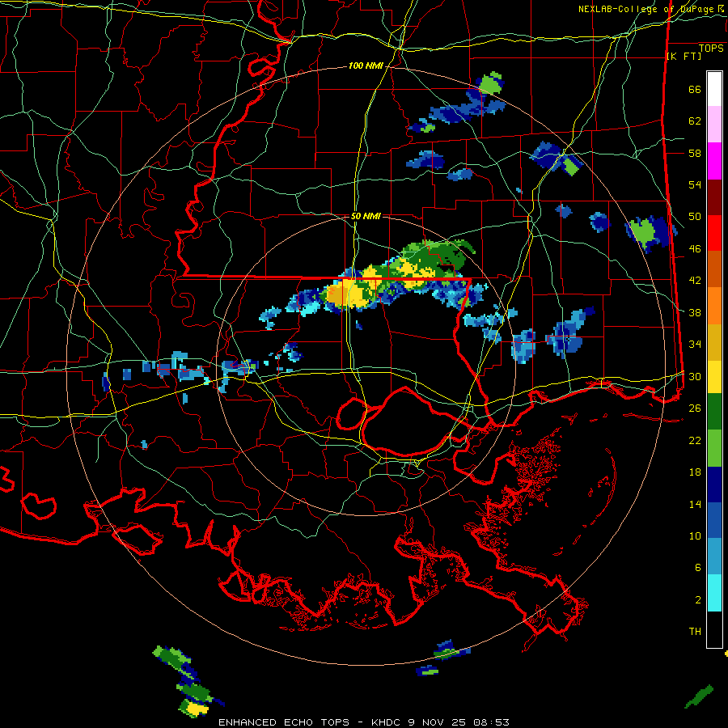Click the ENHANCED ECHO TOPS caption text
This screenshot has height=728, width=728.
(x=284, y=722)
